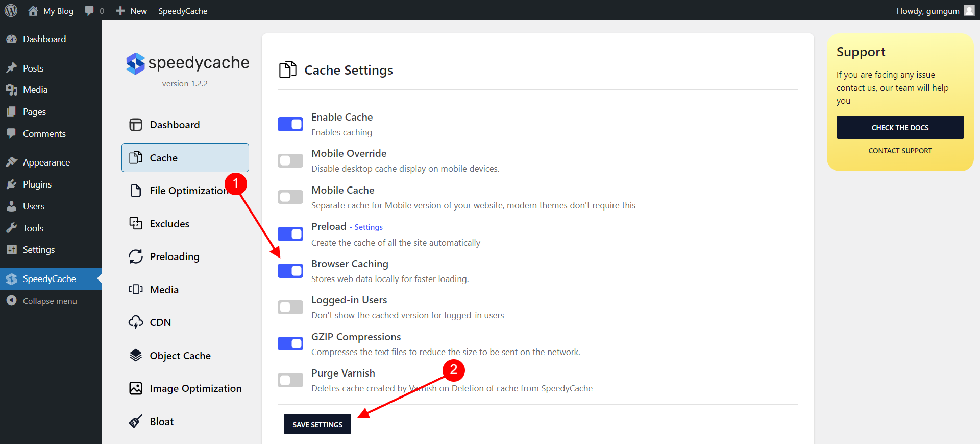The image size is (980, 444).
Task: Select the CDN section
Action: point(185,322)
